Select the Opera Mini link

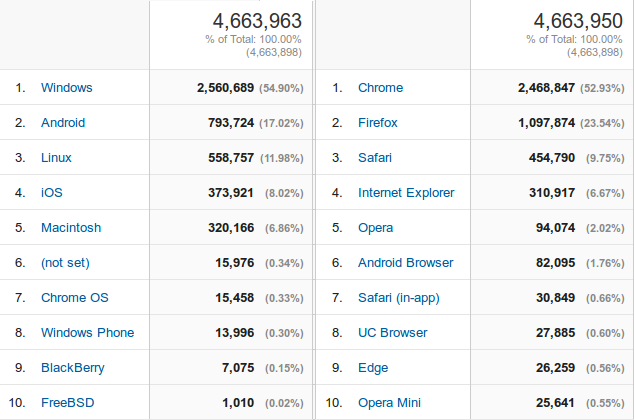pos(389,403)
